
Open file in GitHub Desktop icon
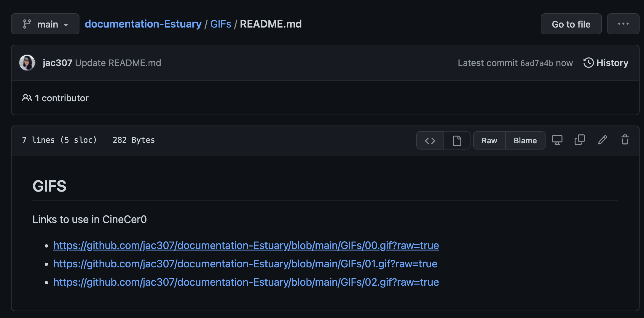click(557, 140)
